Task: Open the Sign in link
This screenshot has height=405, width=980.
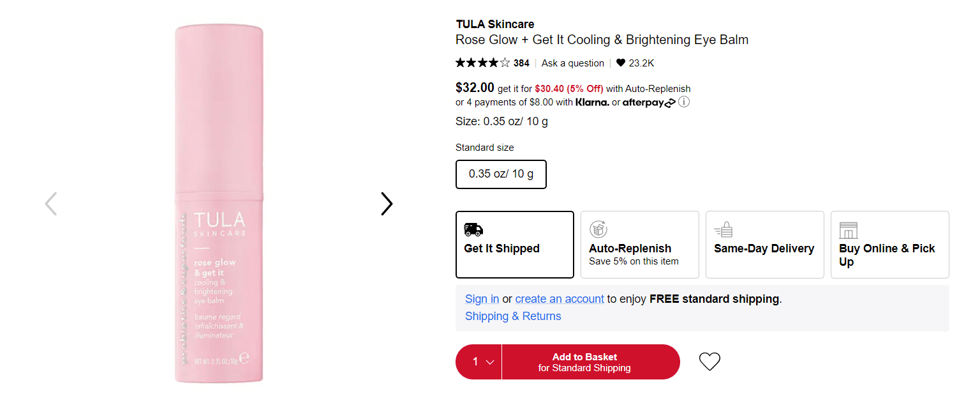Action: [x=482, y=299]
